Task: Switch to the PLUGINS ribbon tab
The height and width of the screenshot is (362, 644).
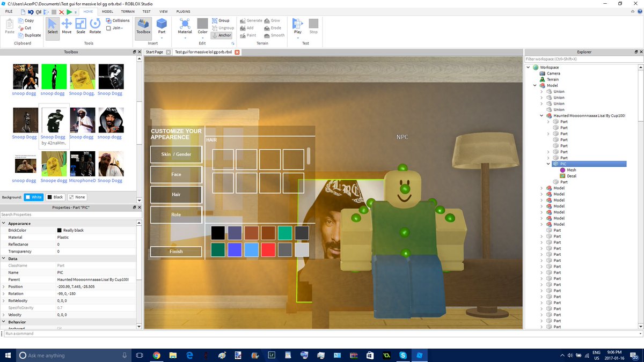Action: pyautogui.click(x=183, y=11)
